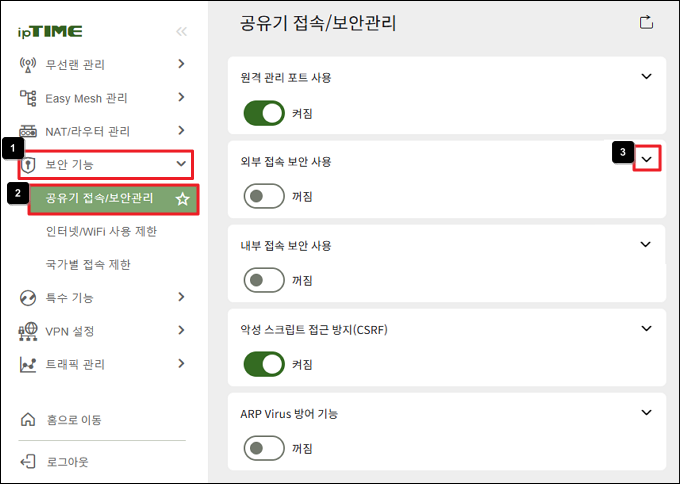
Task: Click the VPN 설정 globe network icon
Action: (28, 331)
